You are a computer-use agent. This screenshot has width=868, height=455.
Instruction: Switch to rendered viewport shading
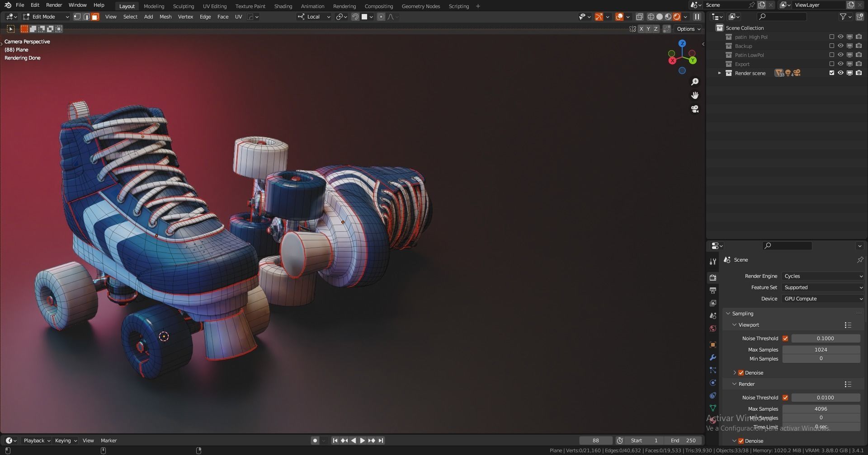pos(677,17)
